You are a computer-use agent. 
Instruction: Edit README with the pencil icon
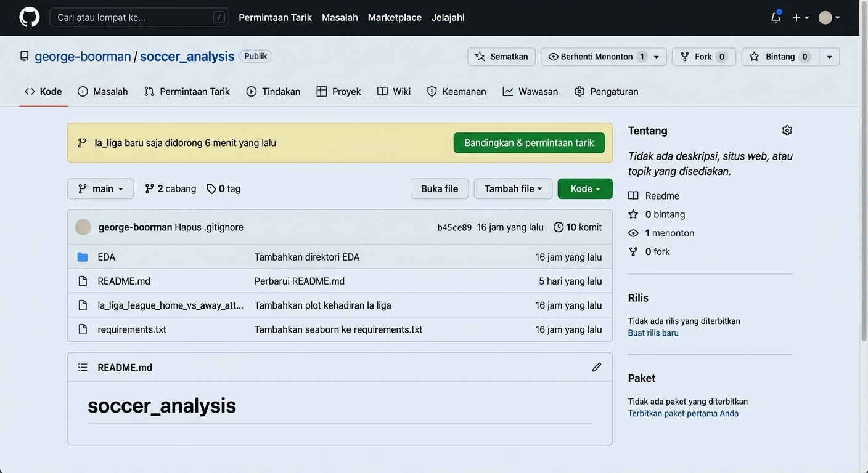(597, 368)
